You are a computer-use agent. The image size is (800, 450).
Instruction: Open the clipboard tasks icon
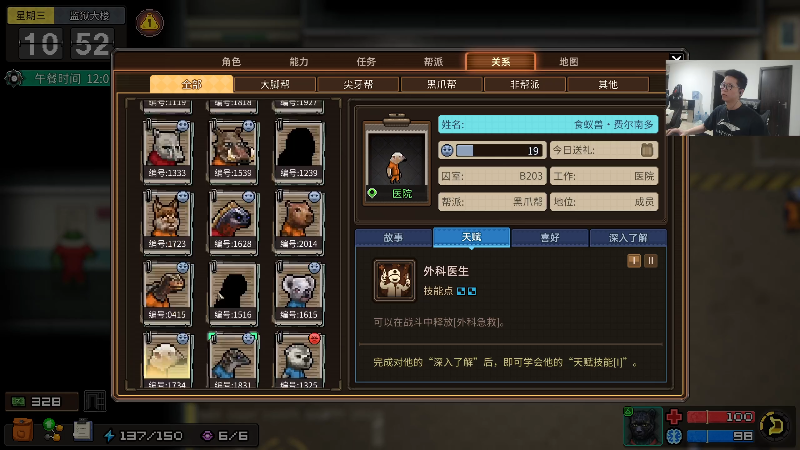(82, 430)
